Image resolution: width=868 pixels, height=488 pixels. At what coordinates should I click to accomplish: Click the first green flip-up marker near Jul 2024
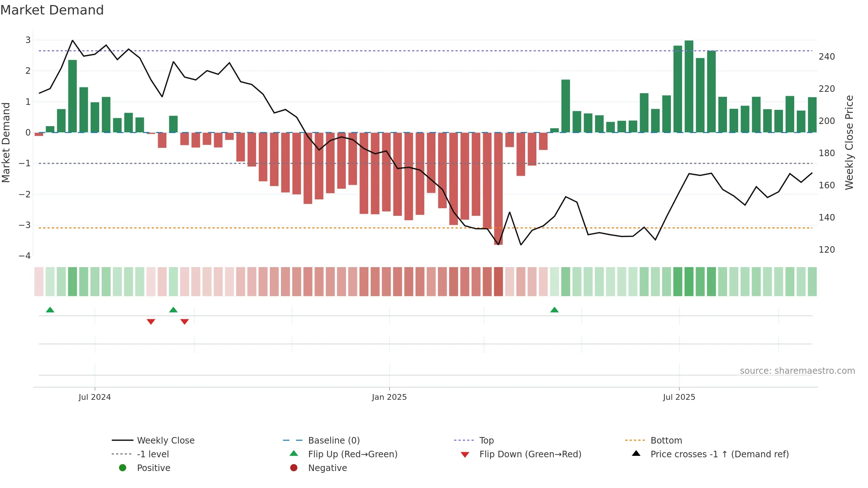(50, 310)
